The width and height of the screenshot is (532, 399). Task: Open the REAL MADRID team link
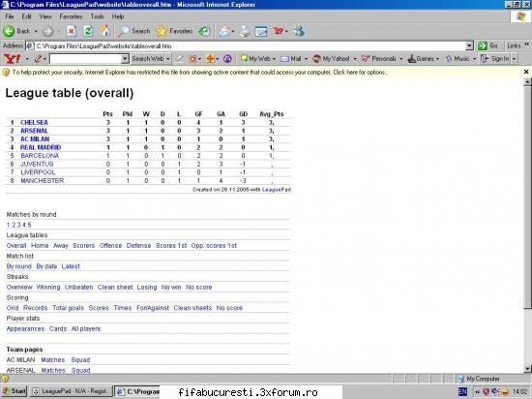41,147
